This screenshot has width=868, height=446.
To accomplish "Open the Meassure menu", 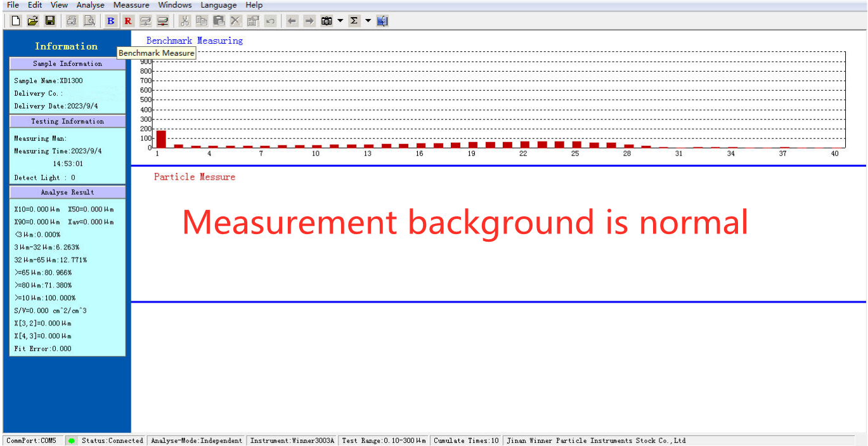I will click(x=131, y=4).
